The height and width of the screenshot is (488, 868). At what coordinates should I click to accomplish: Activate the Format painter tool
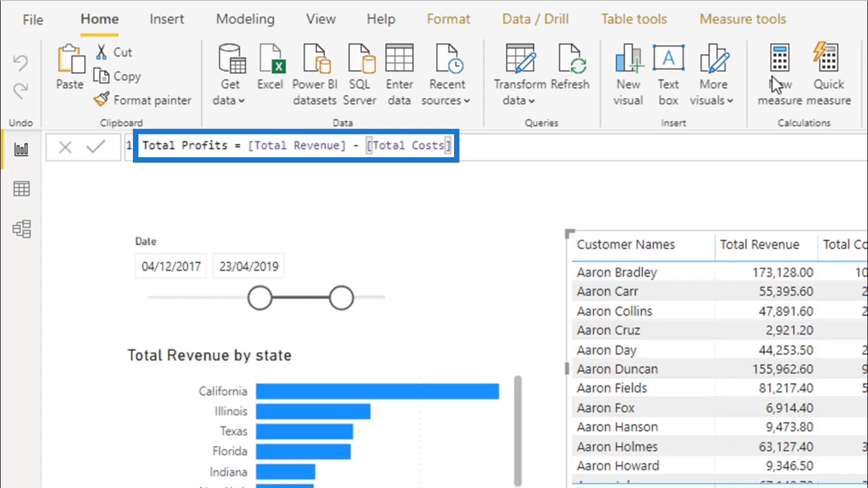(142, 100)
